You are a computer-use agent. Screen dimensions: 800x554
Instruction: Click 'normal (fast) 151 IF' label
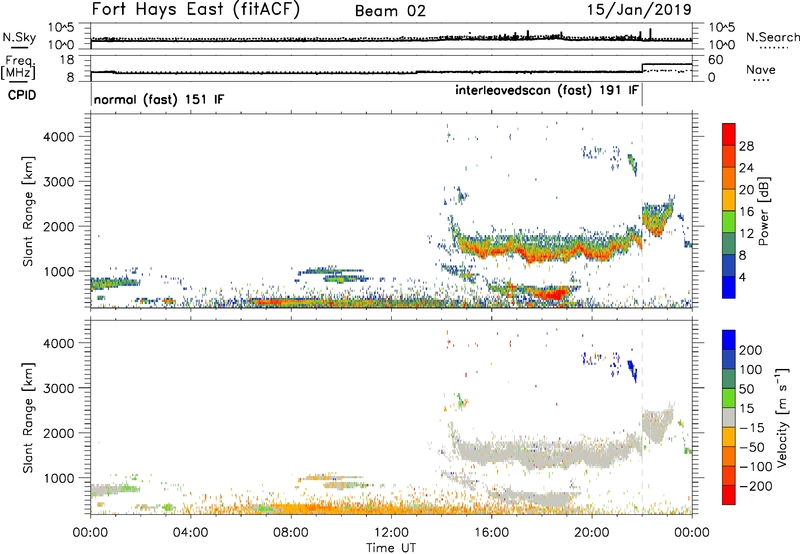(159, 99)
